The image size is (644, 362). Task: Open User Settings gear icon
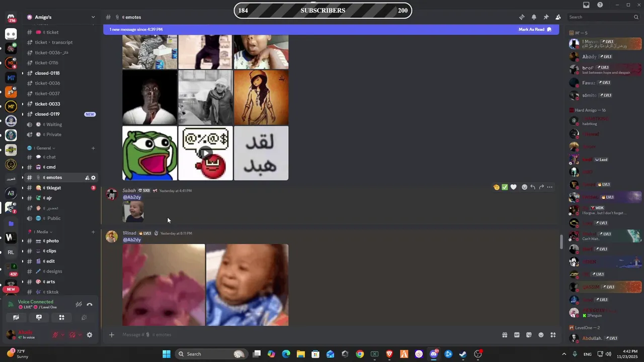(90, 335)
